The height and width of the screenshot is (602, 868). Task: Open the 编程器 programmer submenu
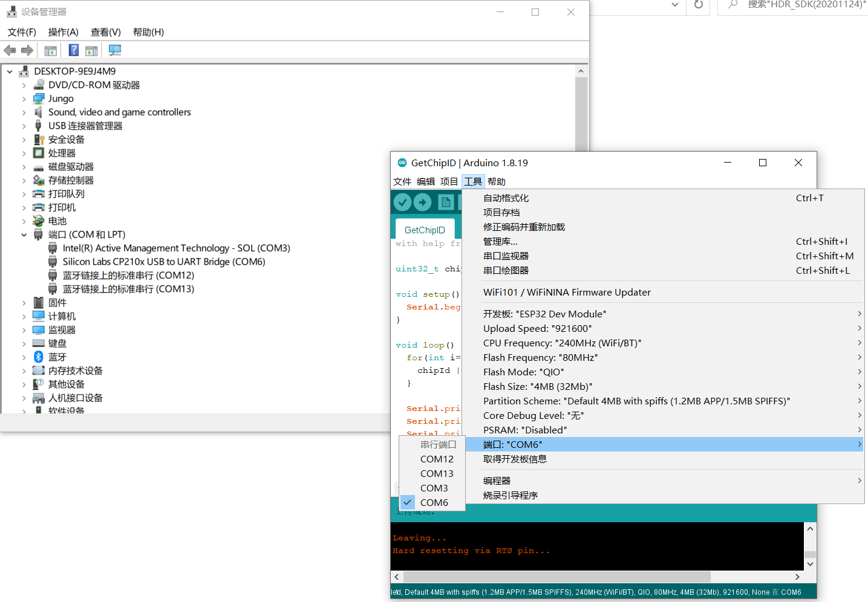[x=664, y=481]
